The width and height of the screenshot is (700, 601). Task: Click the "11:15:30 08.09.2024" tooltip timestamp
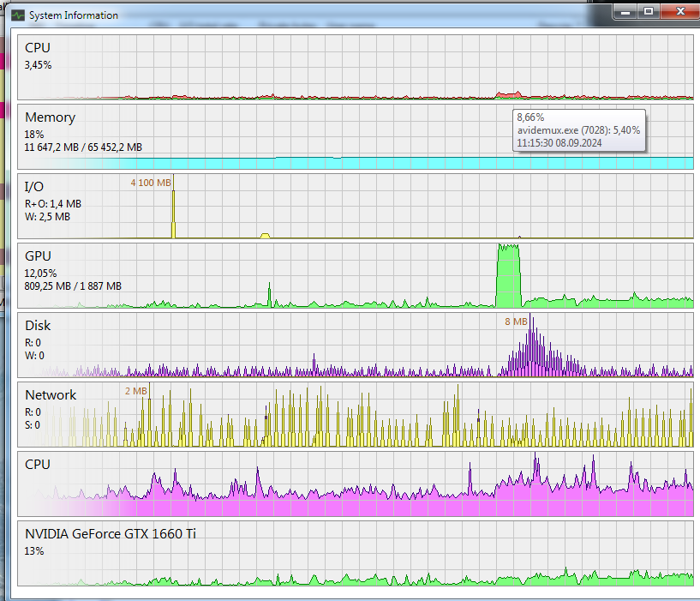pos(559,143)
